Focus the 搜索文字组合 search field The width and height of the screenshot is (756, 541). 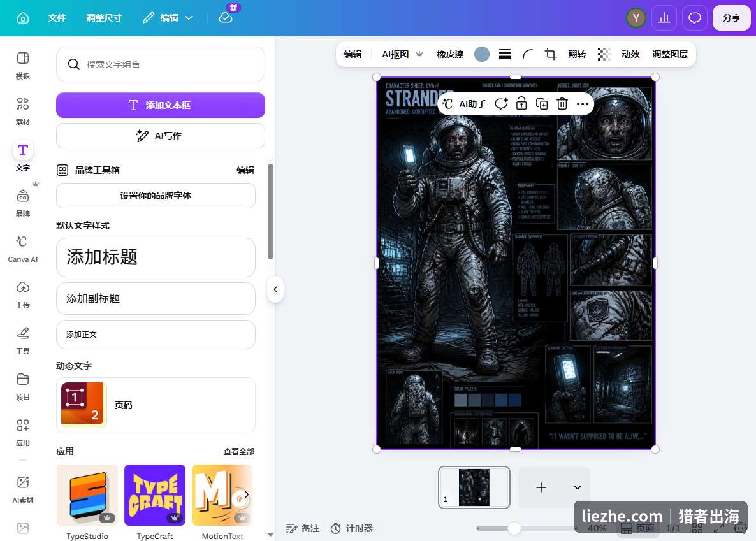161,64
